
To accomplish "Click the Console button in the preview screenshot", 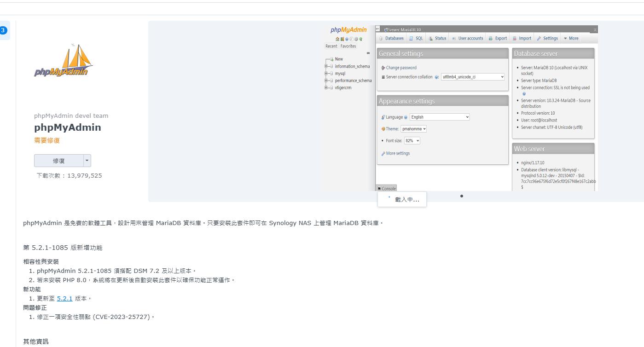I will click(387, 188).
